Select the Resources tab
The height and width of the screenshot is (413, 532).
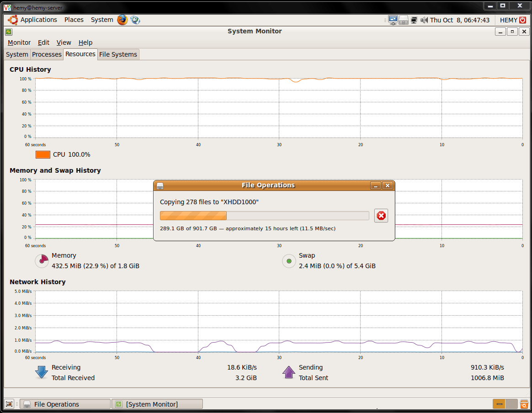(80, 54)
